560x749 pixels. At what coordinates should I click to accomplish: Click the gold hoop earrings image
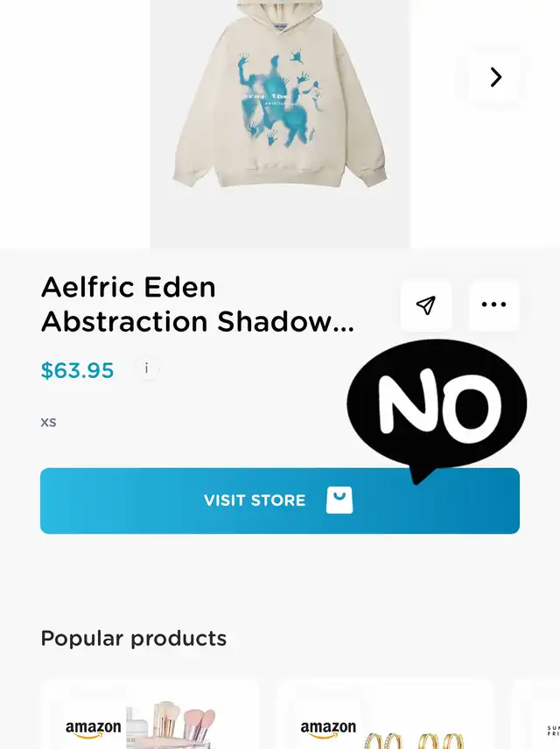(x=414, y=739)
